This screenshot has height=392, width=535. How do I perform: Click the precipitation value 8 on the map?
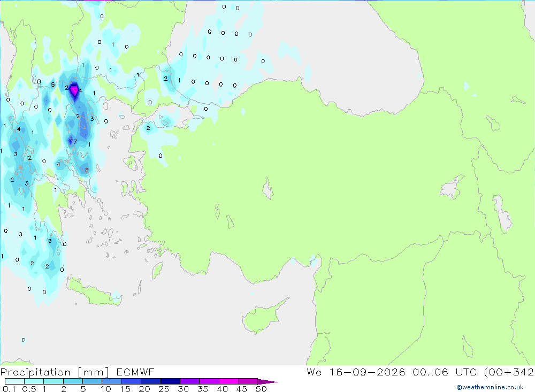point(87,170)
